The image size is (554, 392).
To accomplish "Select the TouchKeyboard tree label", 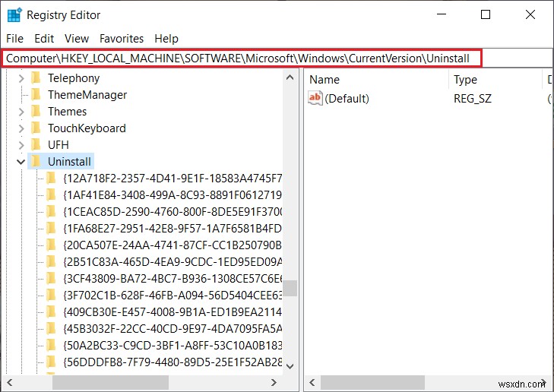I will (87, 128).
